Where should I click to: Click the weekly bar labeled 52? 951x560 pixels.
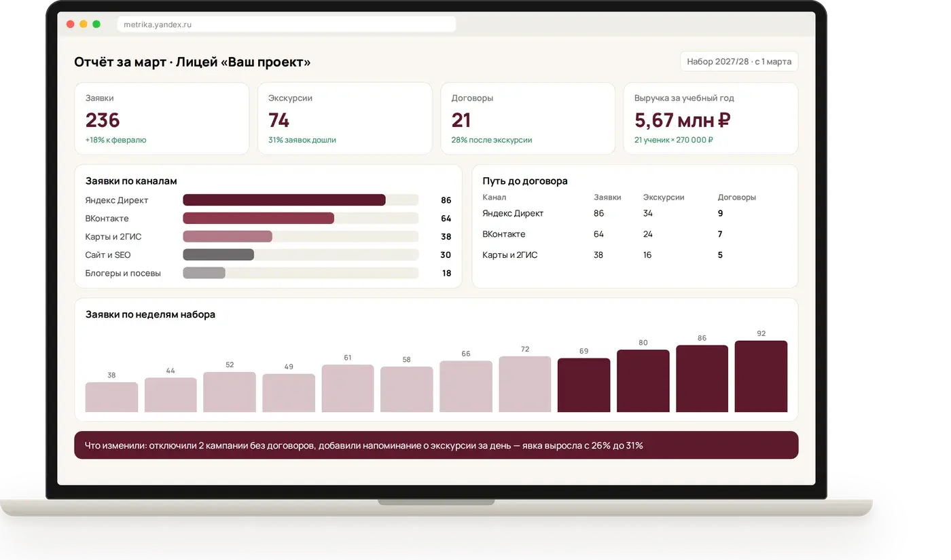pyautogui.click(x=230, y=392)
